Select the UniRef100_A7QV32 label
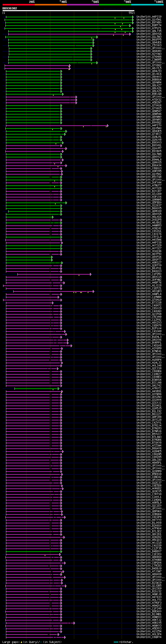Screen dimensions: 166x644 149,100
